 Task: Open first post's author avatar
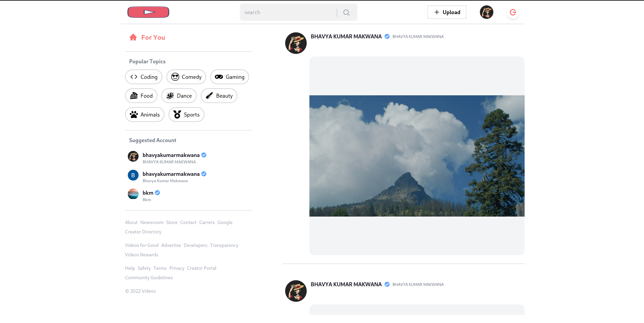tap(296, 43)
